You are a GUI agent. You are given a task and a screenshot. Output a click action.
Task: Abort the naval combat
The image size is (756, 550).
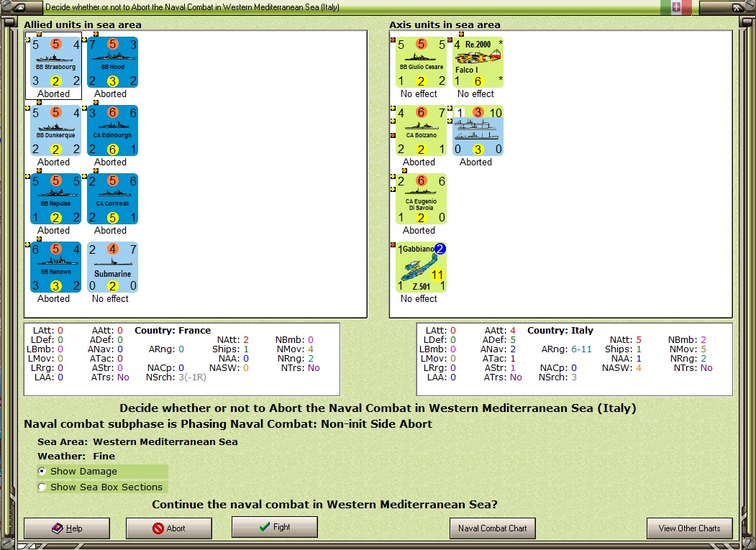click(169, 528)
